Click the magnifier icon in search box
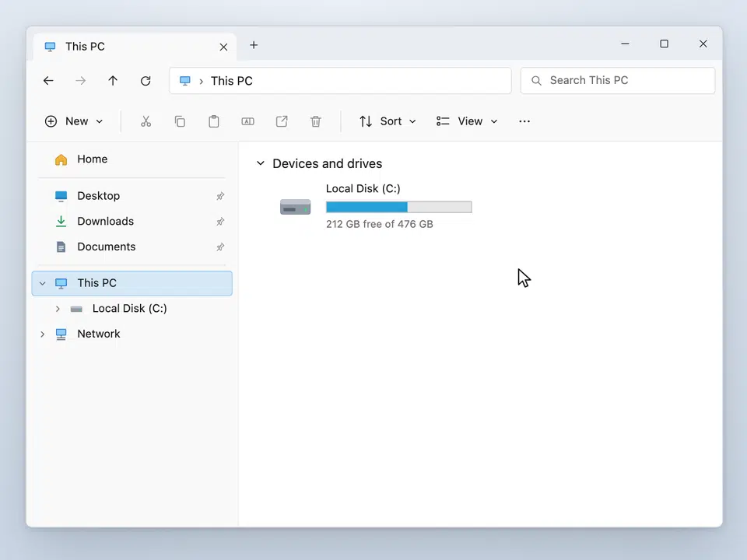Viewport: 747px width, 560px height. pyautogui.click(x=536, y=80)
